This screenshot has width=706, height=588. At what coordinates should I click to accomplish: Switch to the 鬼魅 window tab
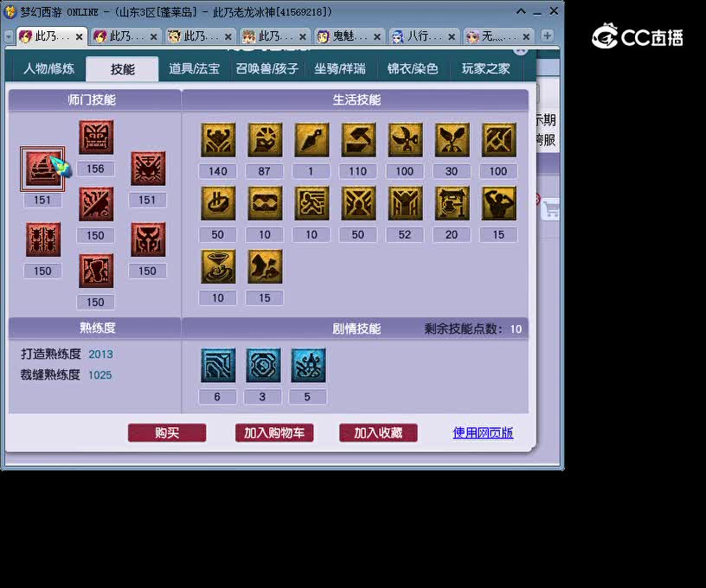point(349,36)
